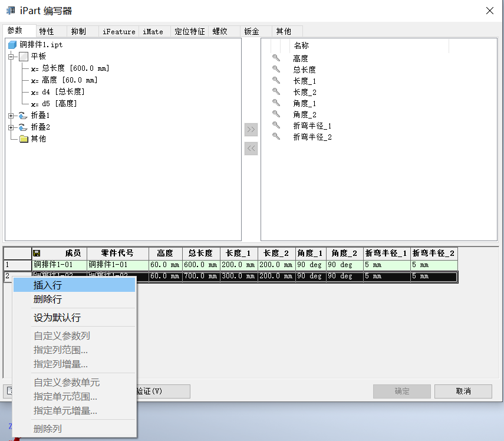Click the 300.0 mm cell in row 2
The height and width of the screenshot is (441, 504).
click(x=239, y=276)
